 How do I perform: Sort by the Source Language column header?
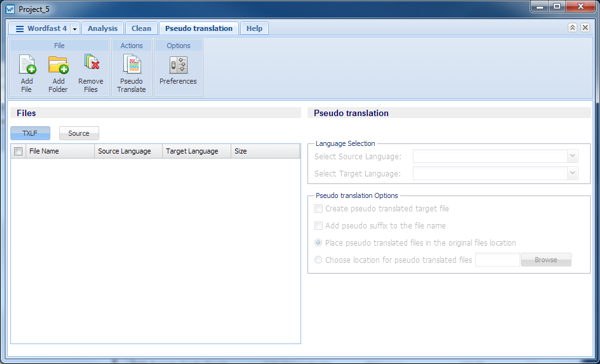click(129, 151)
